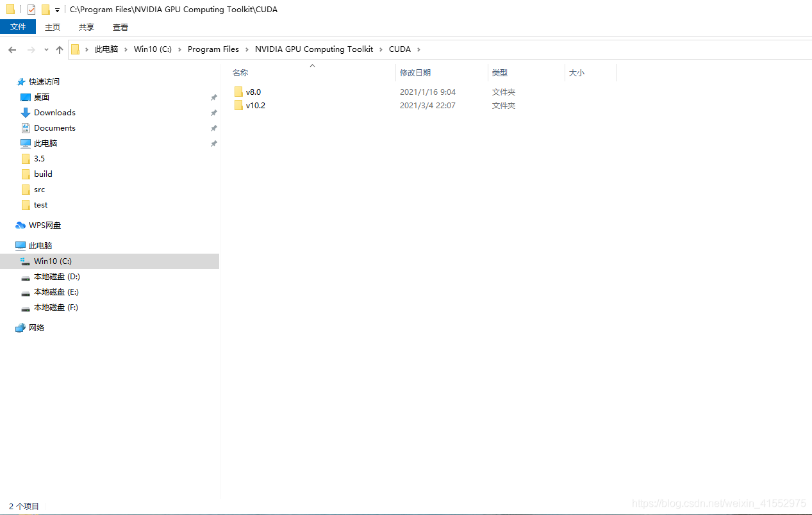This screenshot has width=812, height=515.
Task: Sort by 类型 column header
Action: point(500,73)
